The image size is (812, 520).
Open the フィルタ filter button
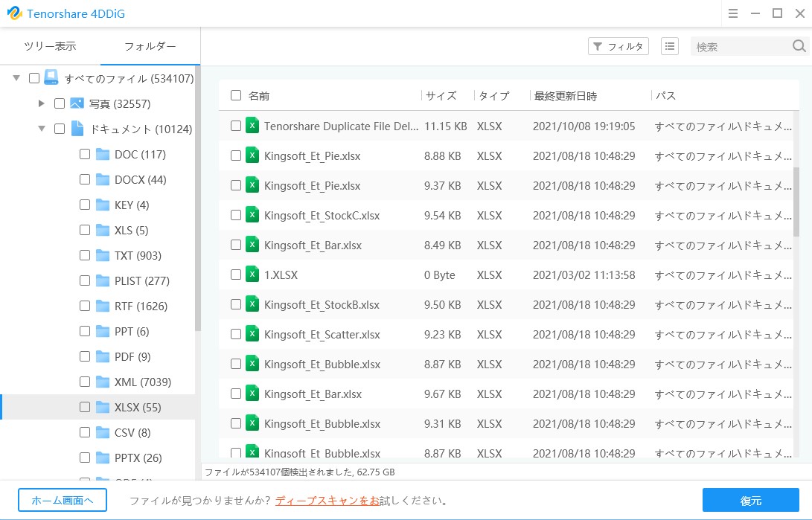coord(618,46)
